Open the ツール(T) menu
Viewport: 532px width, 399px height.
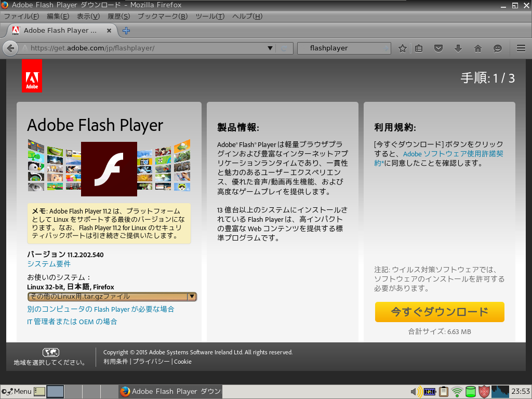tap(210, 16)
